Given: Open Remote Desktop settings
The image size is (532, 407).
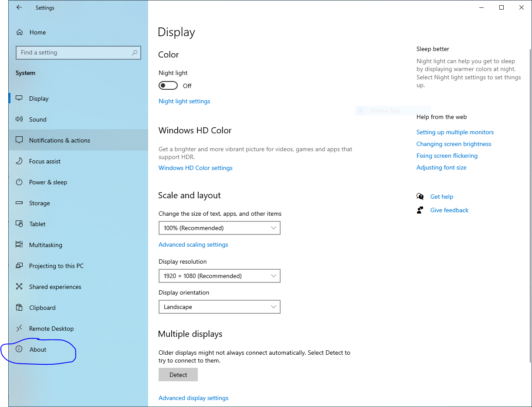Looking at the screenshot, I should [78, 329].
